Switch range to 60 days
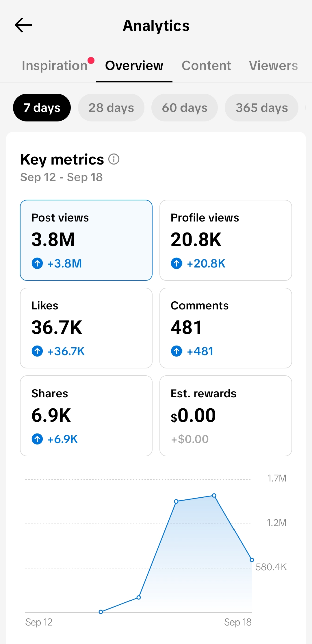The width and height of the screenshot is (312, 644). pyautogui.click(x=185, y=108)
